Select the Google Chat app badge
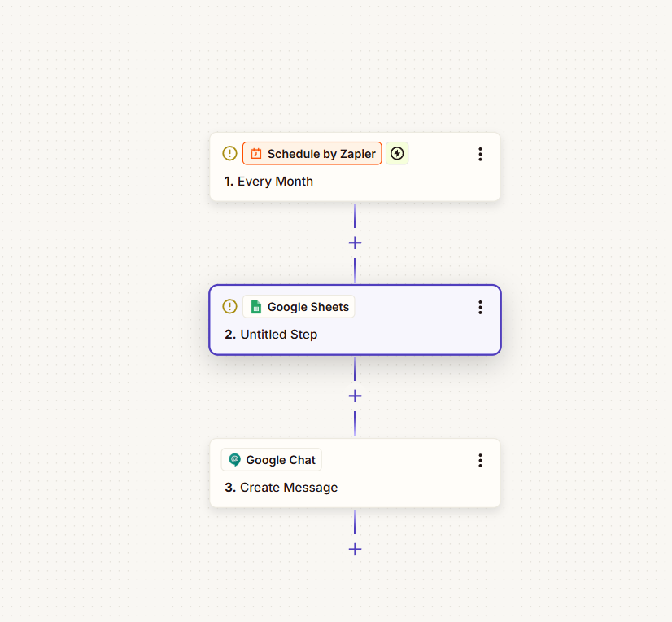 click(x=271, y=460)
